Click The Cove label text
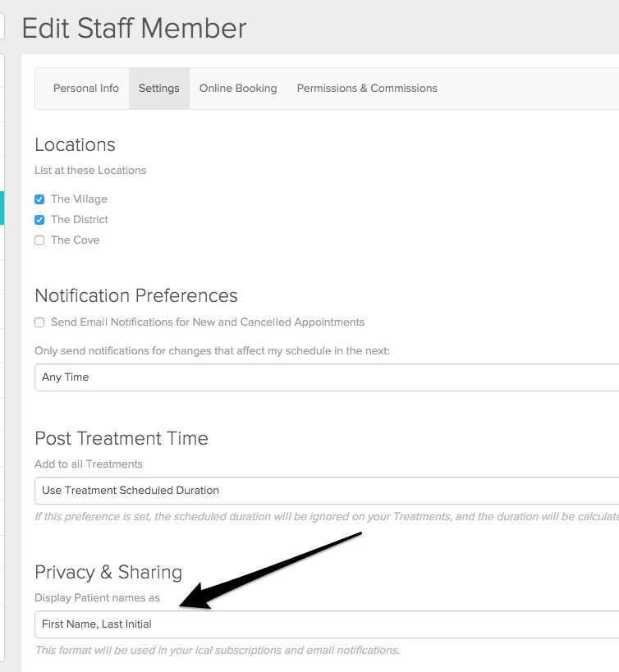Image resolution: width=619 pixels, height=672 pixels. 75,240
